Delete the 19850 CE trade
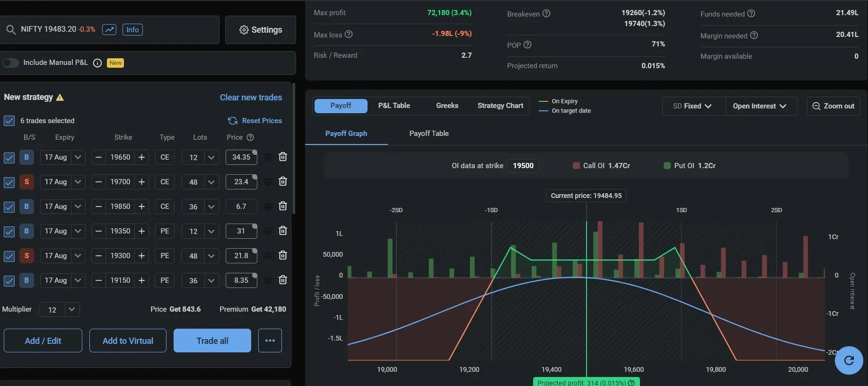The height and width of the screenshot is (386, 868). [x=283, y=206]
